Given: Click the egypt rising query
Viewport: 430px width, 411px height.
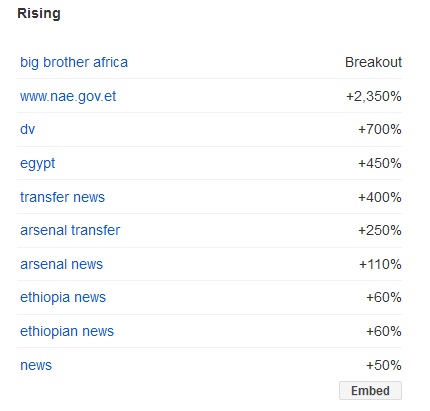Looking at the screenshot, I should click(x=37, y=164).
